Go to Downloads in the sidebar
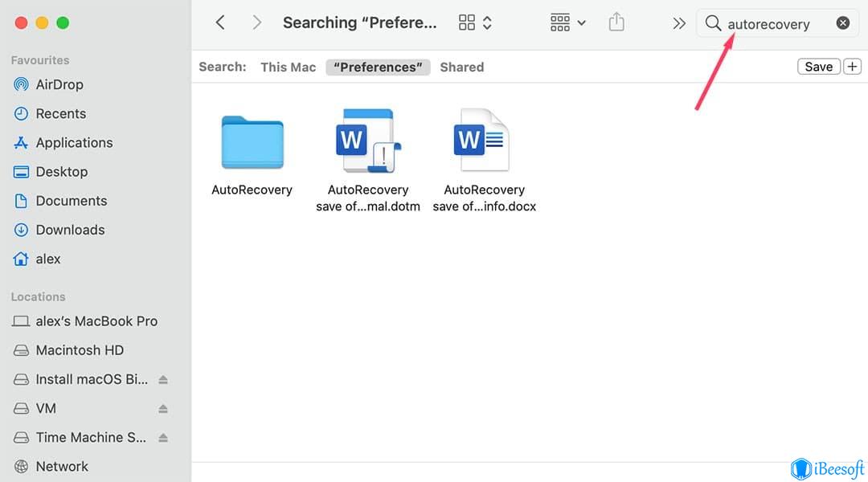 click(70, 230)
